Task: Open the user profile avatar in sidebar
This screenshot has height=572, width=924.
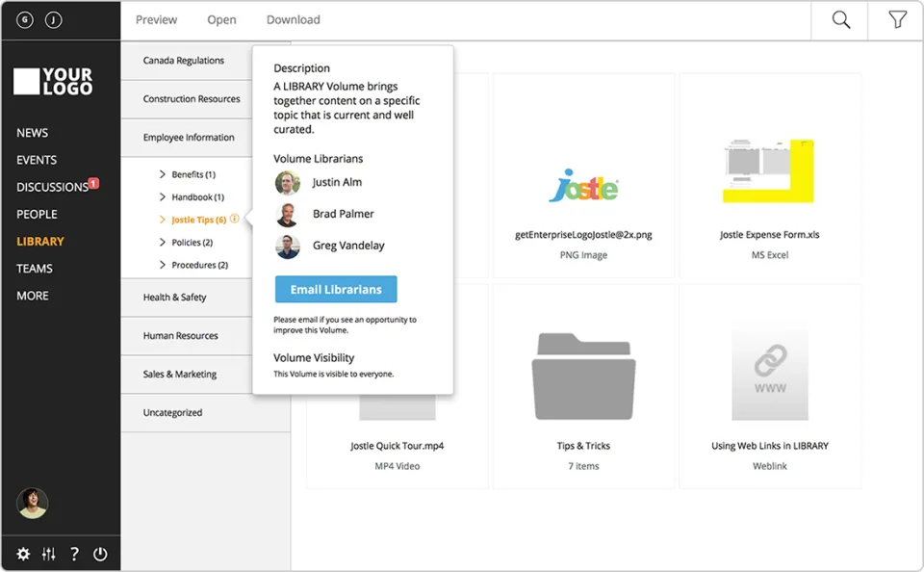Action: pos(32,503)
